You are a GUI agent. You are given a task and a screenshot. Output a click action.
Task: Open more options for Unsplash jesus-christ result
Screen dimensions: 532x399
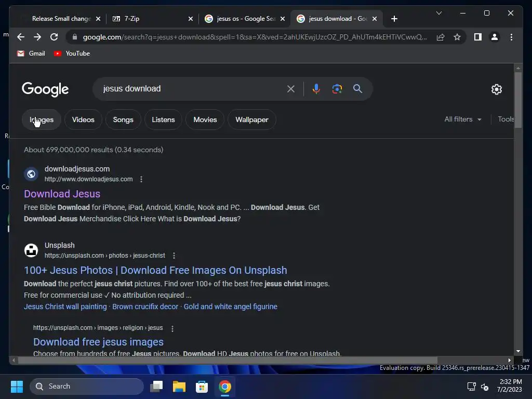pos(174,256)
